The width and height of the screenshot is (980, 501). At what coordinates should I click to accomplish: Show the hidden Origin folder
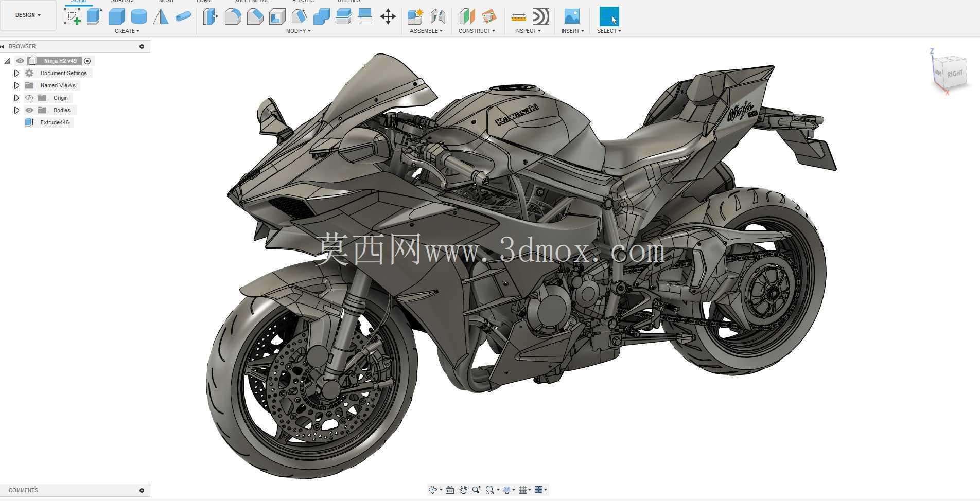pos(29,98)
